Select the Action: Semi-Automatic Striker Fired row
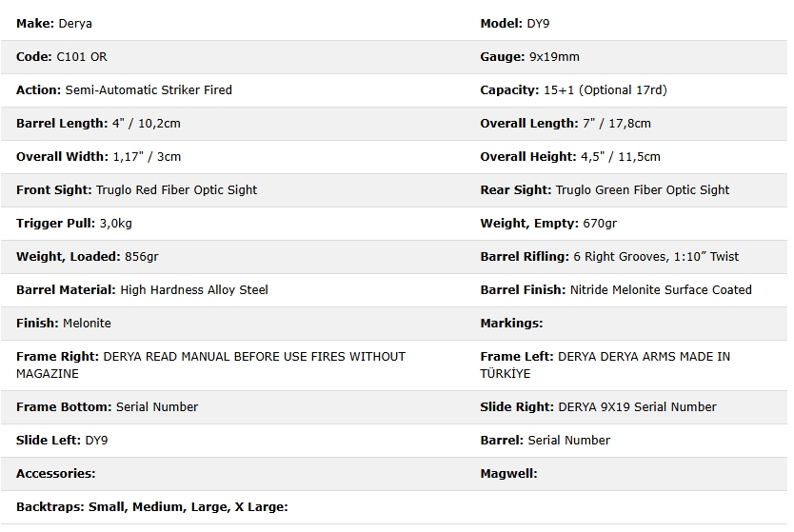The width and height of the screenshot is (794, 532). coord(124,89)
